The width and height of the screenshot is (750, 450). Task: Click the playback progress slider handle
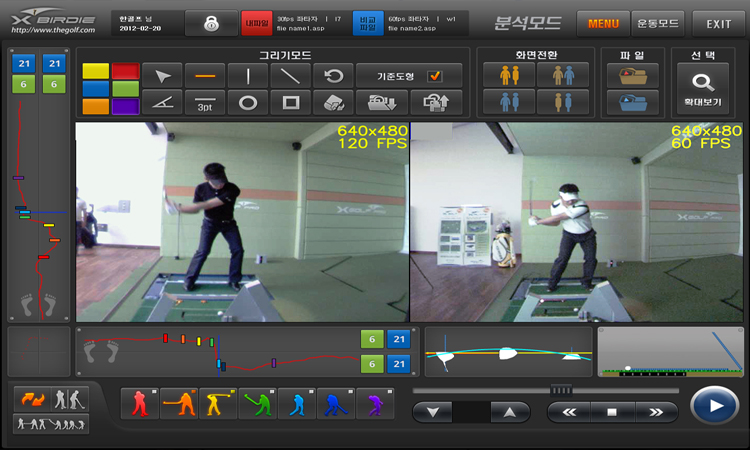(x=561, y=390)
